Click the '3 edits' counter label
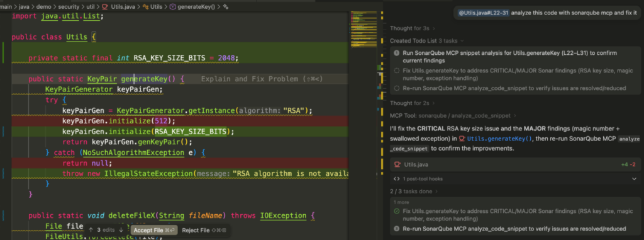644x240 pixels. pos(106,230)
